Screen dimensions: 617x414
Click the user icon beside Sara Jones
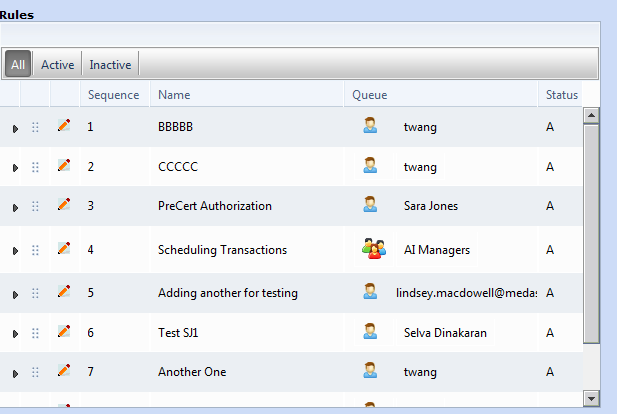(370, 205)
